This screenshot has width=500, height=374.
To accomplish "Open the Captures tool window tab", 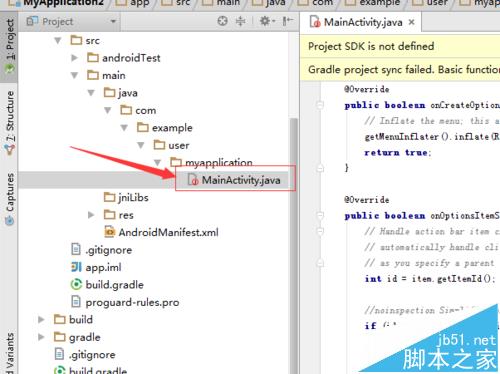I will [10, 199].
